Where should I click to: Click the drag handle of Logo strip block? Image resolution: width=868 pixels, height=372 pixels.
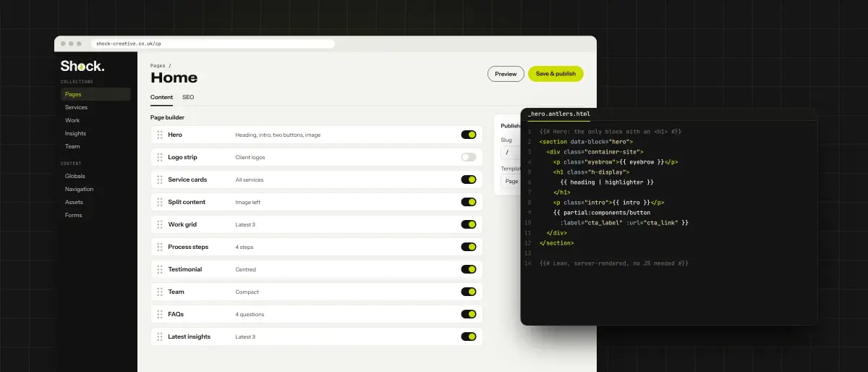(x=160, y=157)
